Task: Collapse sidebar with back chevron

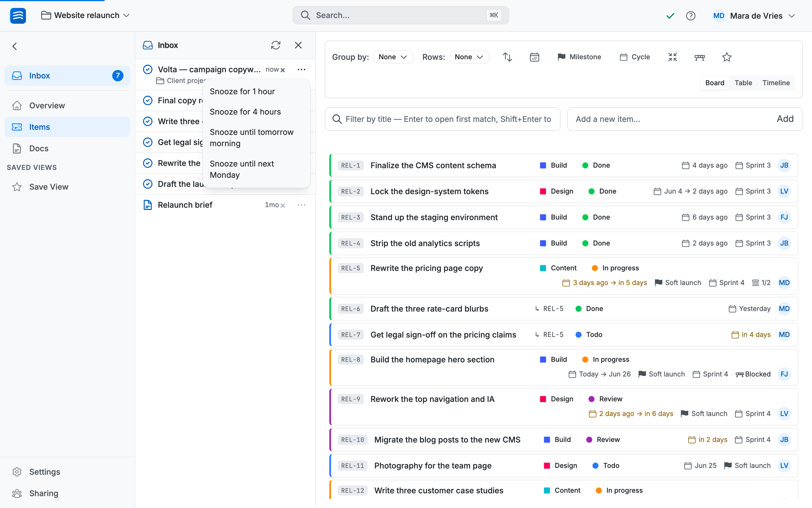Action: click(x=14, y=46)
